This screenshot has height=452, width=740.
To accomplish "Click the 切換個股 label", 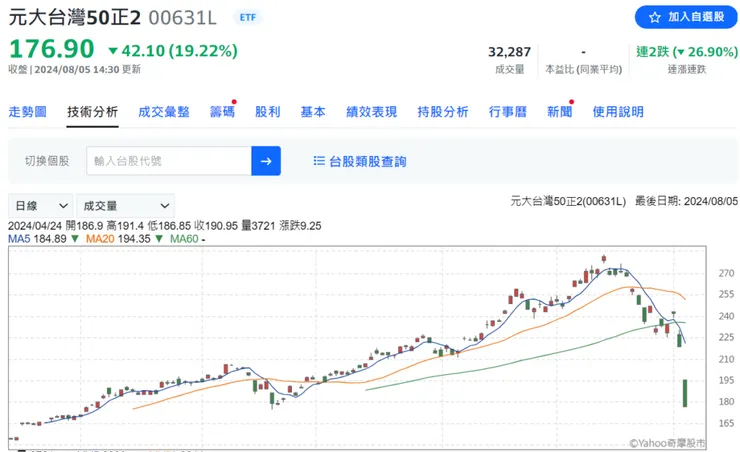I will point(47,161).
